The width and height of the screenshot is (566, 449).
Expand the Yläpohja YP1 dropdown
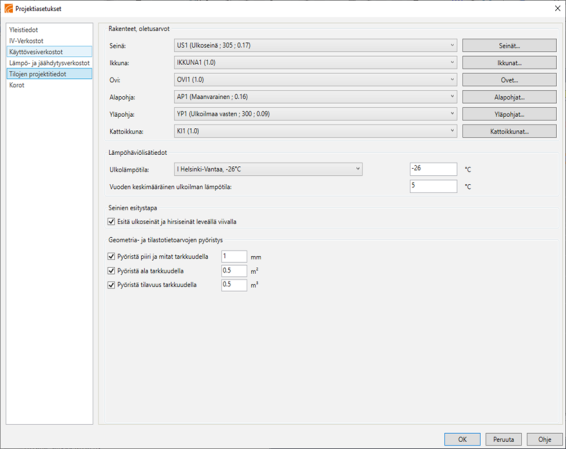tap(315, 114)
